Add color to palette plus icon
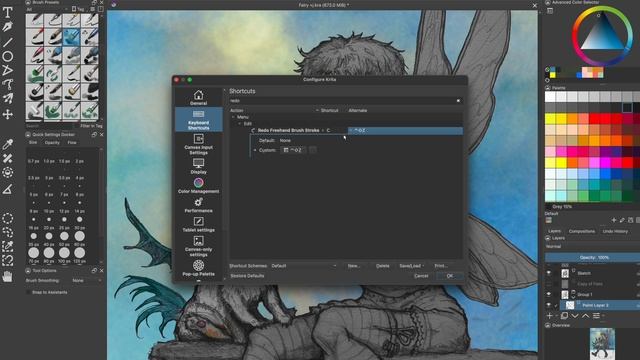Screen dimensions: 640x360 613,220
